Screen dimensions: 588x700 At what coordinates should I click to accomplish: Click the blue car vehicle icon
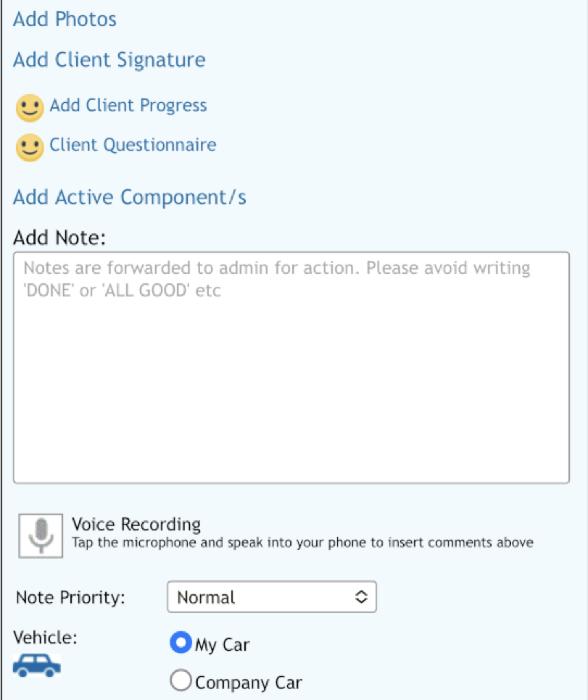[x=37, y=666]
